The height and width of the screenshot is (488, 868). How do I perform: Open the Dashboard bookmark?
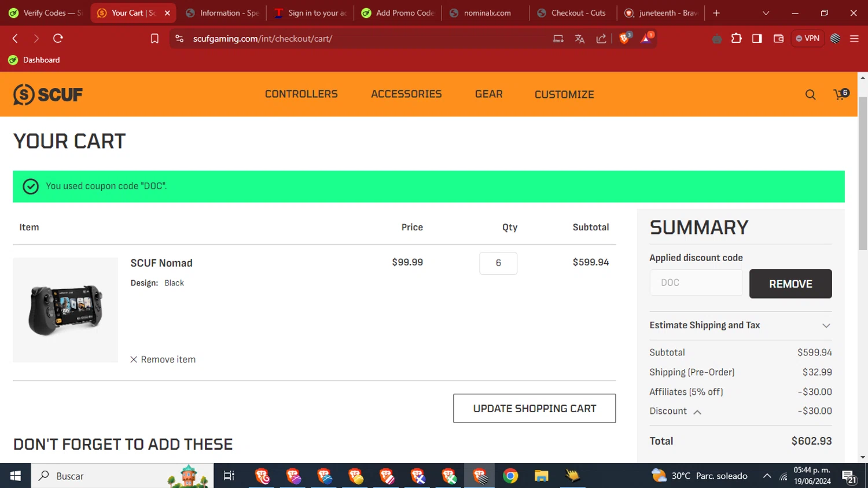[34, 60]
